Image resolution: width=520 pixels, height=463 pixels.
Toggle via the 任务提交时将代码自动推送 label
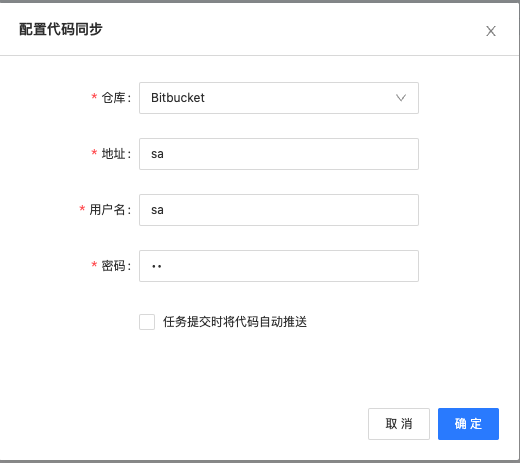point(235,322)
